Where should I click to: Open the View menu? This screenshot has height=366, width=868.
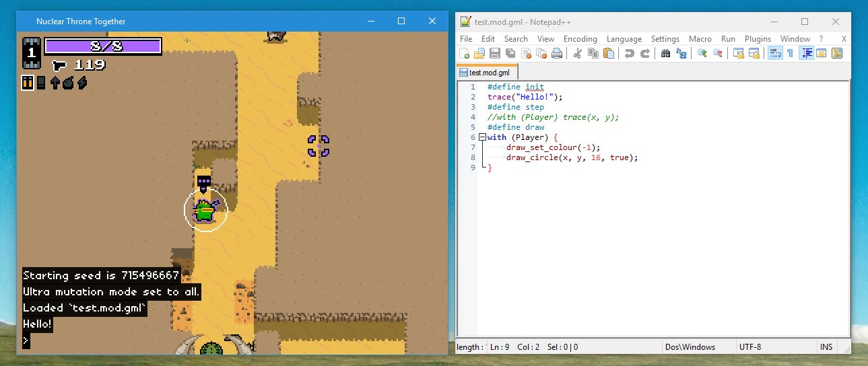[546, 39]
